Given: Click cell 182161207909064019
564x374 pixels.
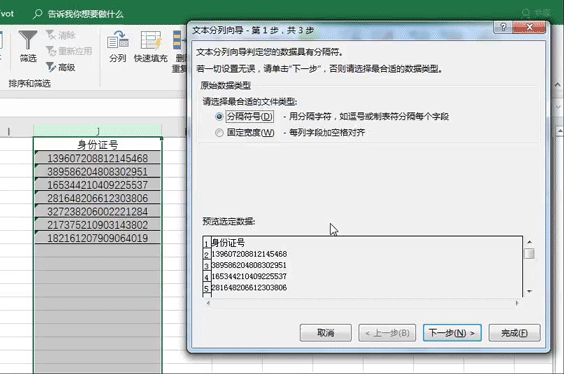Looking at the screenshot, I should click(x=97, y=238).
